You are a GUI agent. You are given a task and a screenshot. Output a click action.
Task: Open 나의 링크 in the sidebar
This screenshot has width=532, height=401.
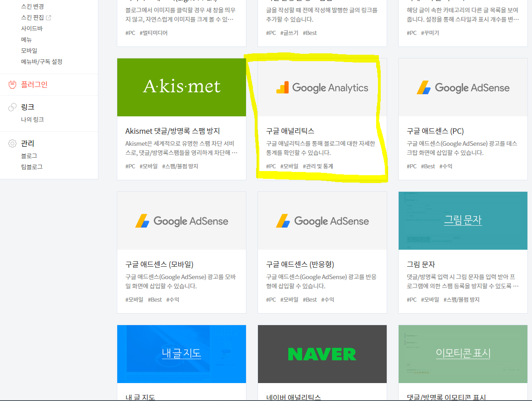coord(32,120)
